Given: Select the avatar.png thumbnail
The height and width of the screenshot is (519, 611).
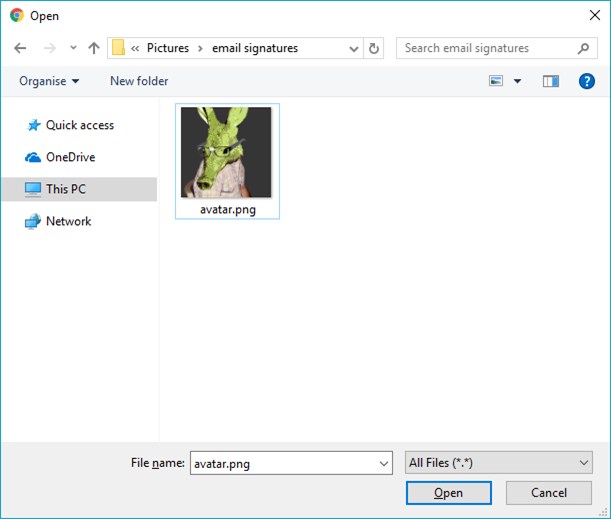Looking at the screenshot, I should coord(228,161).
